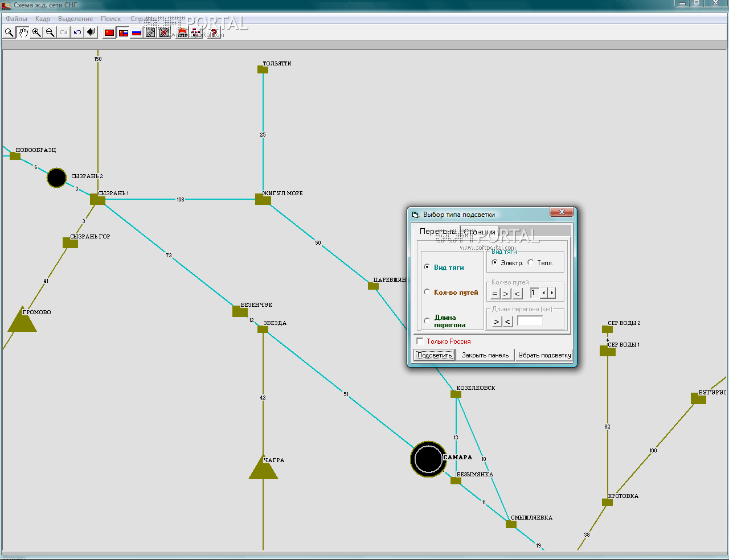Image resolution: width=729 pixels, height=560 pixels.
Task: Click the Убрать подсветку button
Action: (x=544, y=355)
